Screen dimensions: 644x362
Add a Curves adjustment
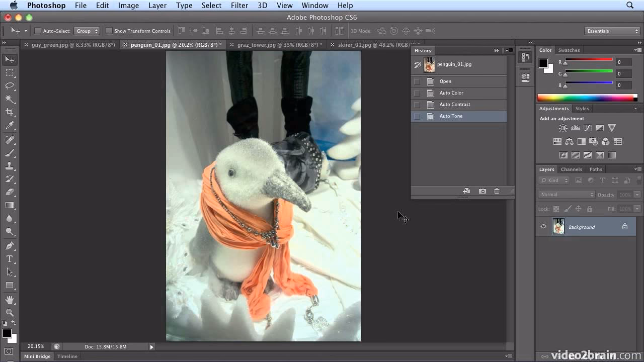tap(588, 128)
